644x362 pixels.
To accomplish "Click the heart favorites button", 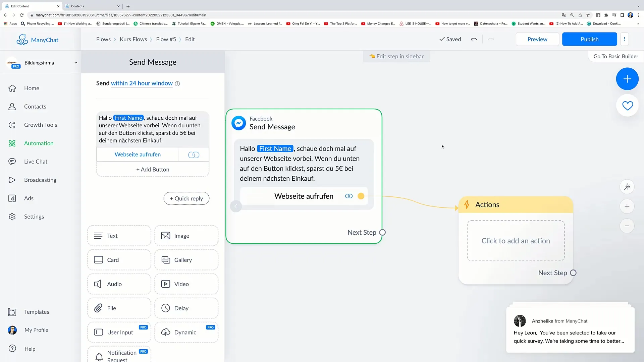I will click(x=627, y=106).
